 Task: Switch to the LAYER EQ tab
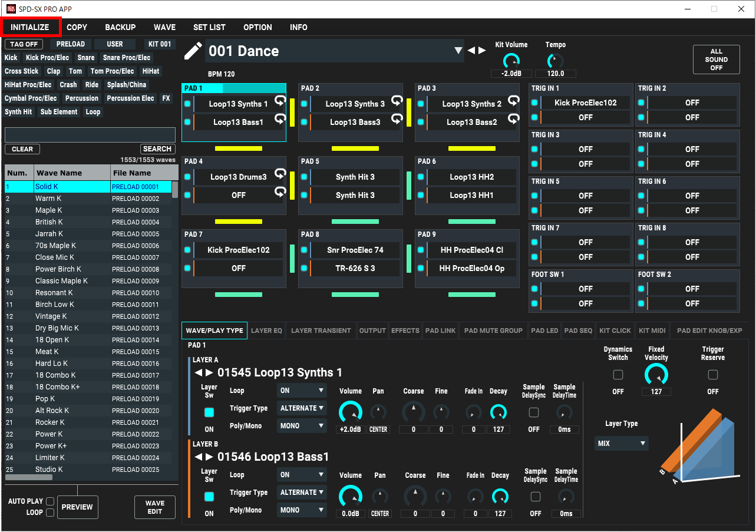coord(266,331)
